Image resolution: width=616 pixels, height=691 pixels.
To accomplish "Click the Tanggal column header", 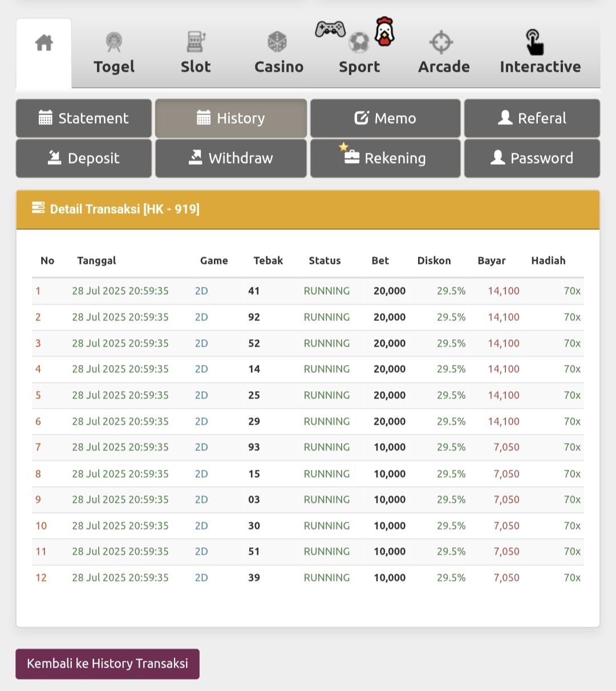I will [x=96, y=261].
